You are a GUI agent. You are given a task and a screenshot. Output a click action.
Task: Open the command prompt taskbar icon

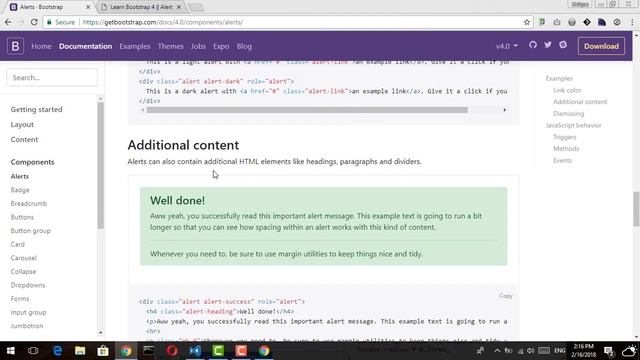(x=149, y=351)
